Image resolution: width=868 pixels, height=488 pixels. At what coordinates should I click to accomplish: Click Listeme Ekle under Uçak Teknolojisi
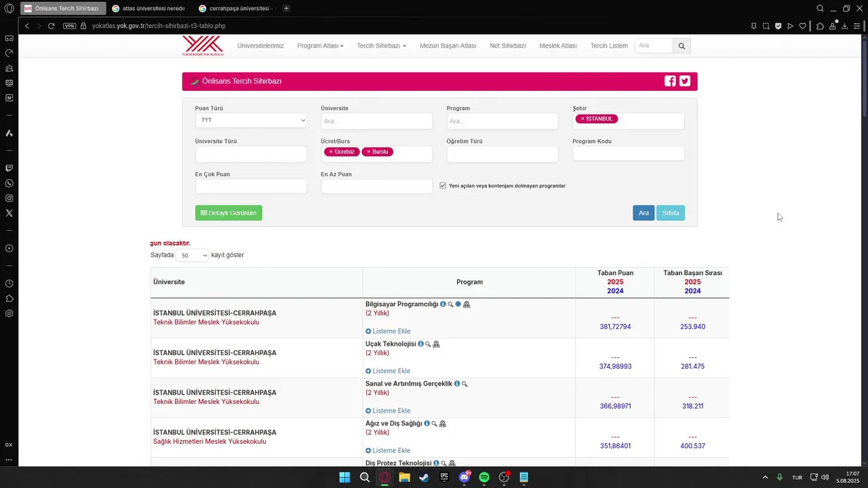tap(388, 371)
